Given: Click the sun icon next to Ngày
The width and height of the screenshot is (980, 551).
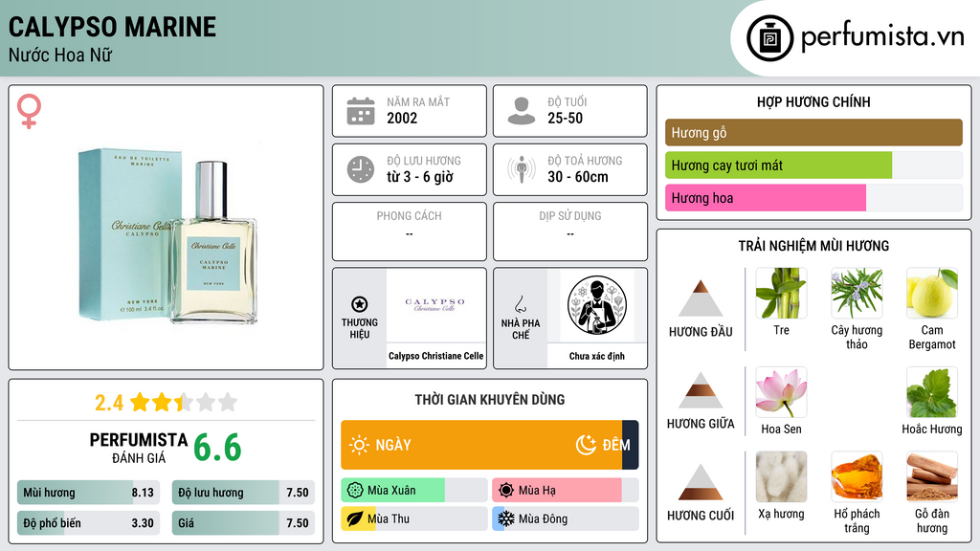Looking at the screenshot, I should click(x=359, y=445).
